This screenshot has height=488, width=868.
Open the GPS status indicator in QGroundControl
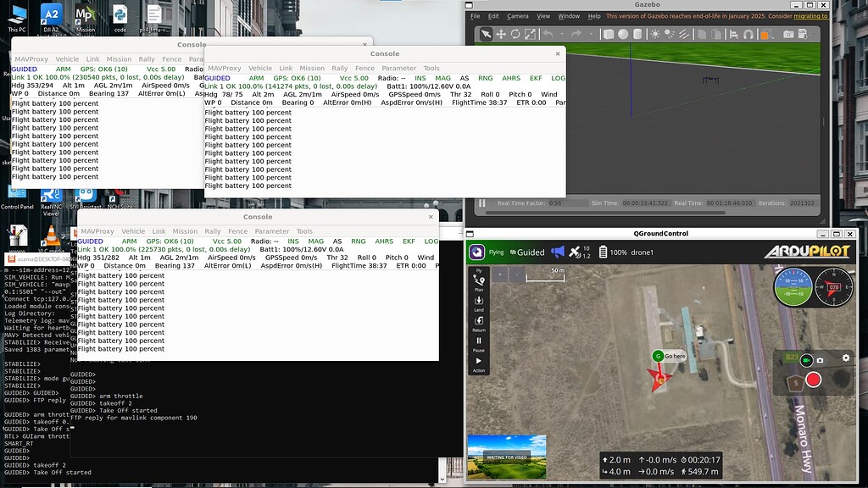pyautogui.click(x=576, y=252)
